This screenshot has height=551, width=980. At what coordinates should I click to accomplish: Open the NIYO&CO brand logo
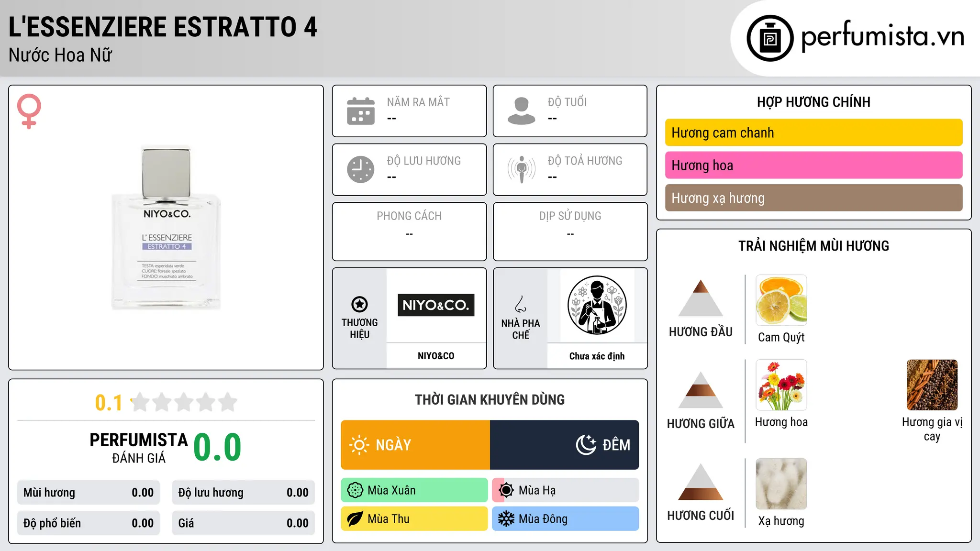point(436,305)
